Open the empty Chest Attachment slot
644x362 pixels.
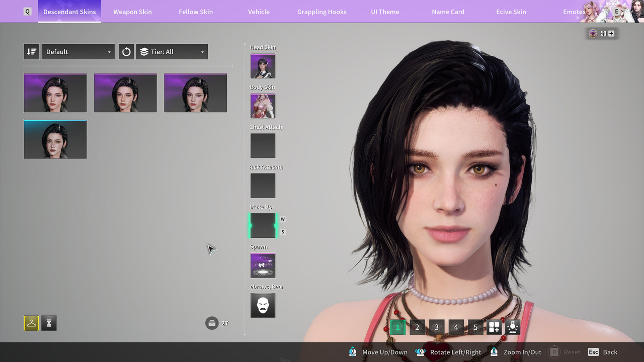tap(263, 146)
